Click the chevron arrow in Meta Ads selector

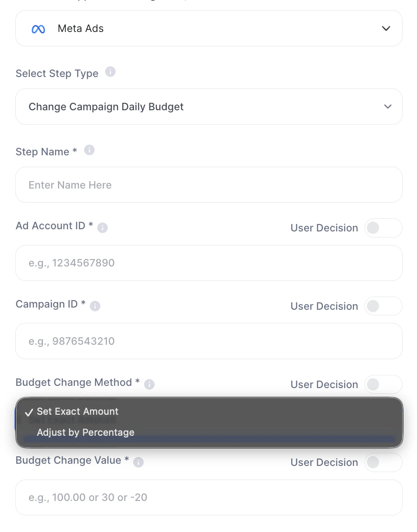coord(386,28)
